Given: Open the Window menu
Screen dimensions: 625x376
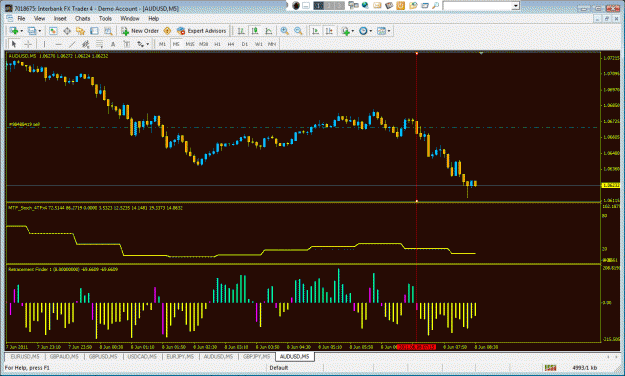Looking at the screenshot, I should click(x=130, y=18).
